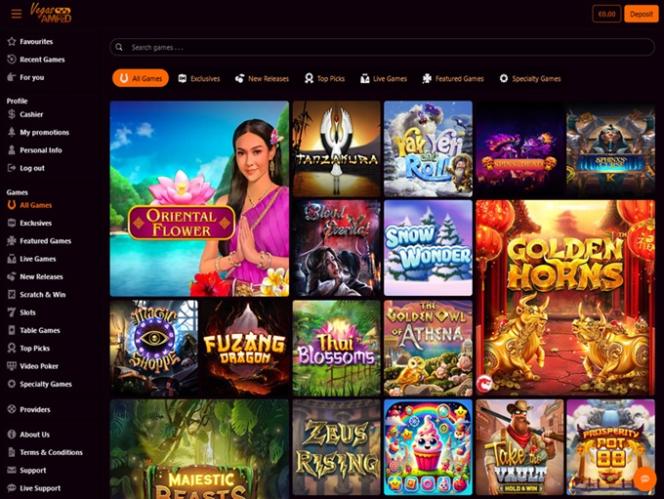This screenshot has height=499, width=664.
Task: Click the Cashier dollar icon
Action: [x=12, y=114]
